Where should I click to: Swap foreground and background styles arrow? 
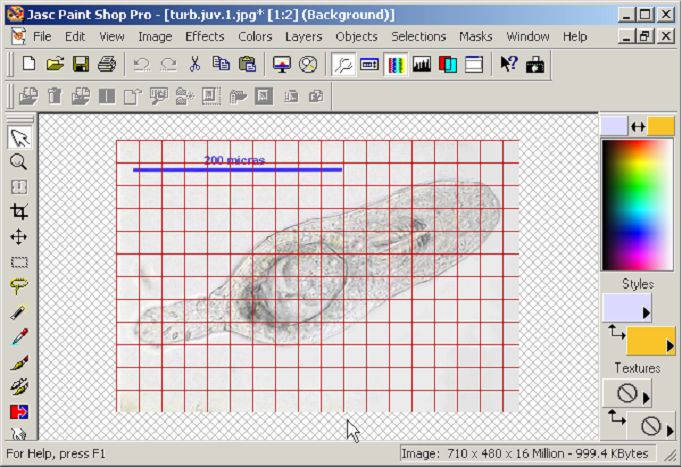click(x=615, y=332)
